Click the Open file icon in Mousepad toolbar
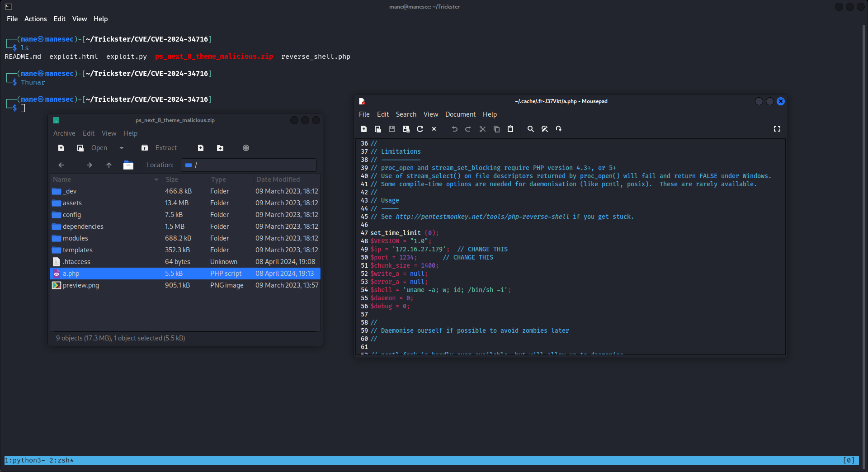This screenshot has height=472, width=868. point(378,129)
